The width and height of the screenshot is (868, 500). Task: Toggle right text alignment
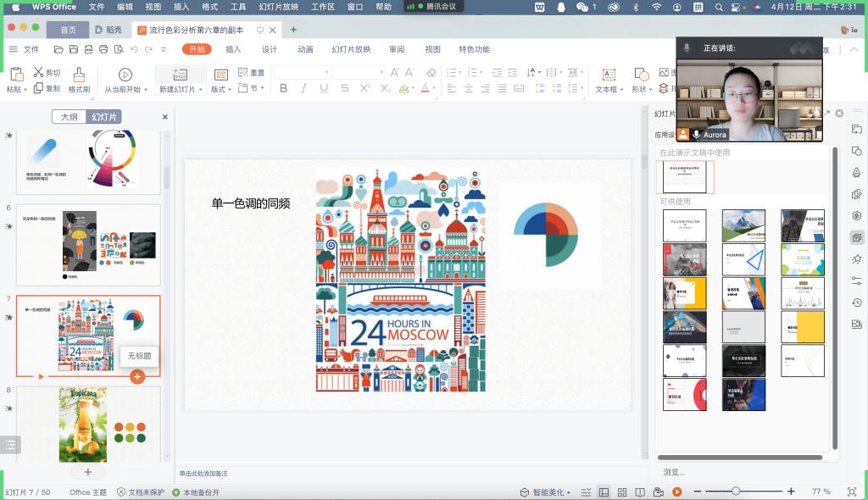pyautogui.click(x=486, y=88)
